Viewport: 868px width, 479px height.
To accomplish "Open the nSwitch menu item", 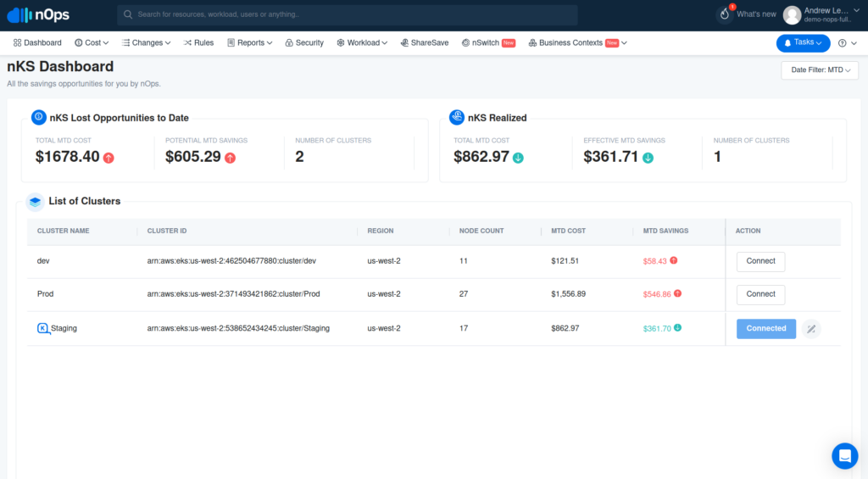I will coord(488,42).
